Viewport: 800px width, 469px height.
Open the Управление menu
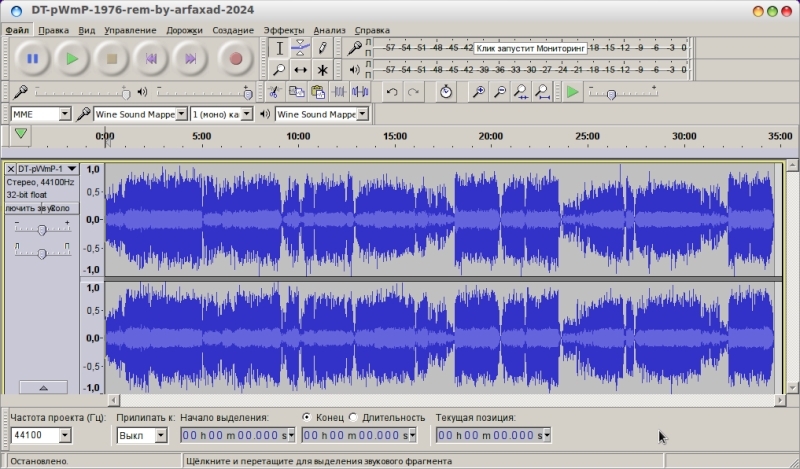pos(130,30)
